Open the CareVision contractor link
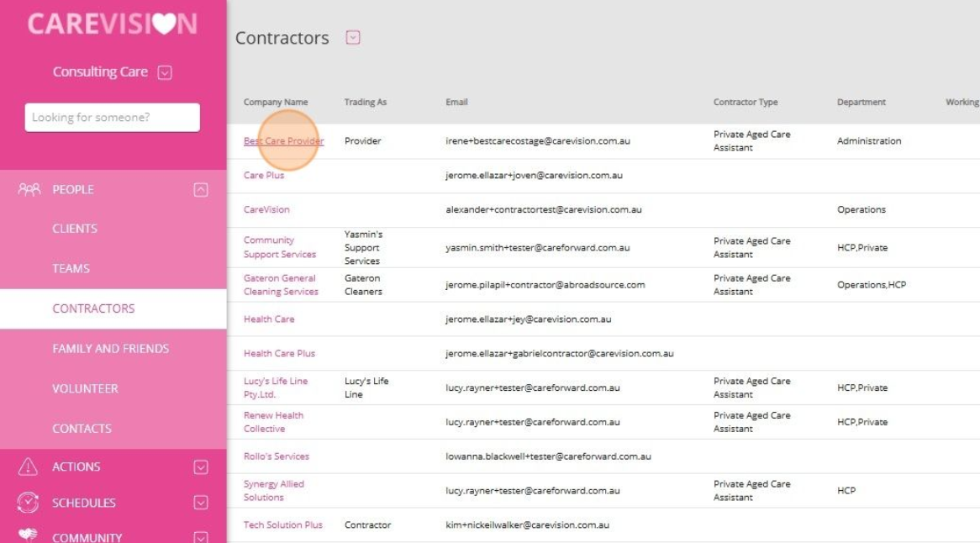The image size is (980, 543). pos(267,210)
